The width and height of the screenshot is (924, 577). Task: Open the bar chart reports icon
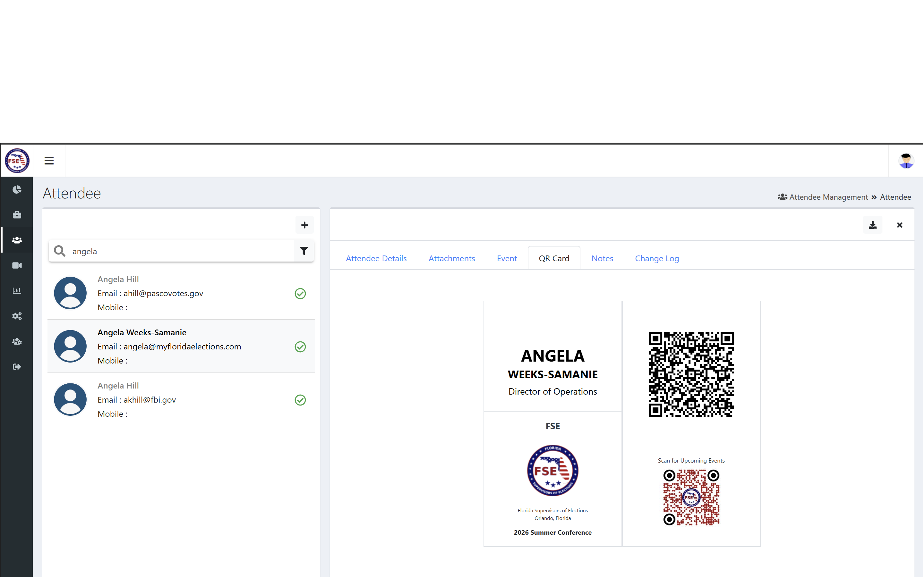click(17, 291)
